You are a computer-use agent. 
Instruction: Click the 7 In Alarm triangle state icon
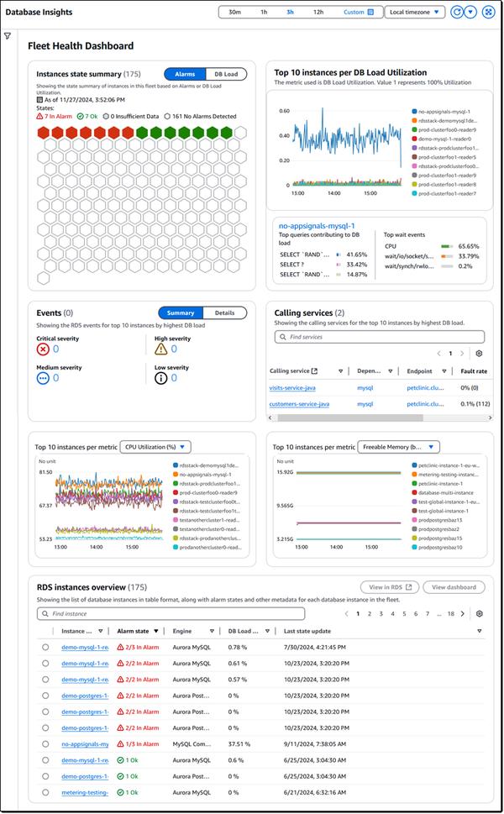(x=39, y=116)
